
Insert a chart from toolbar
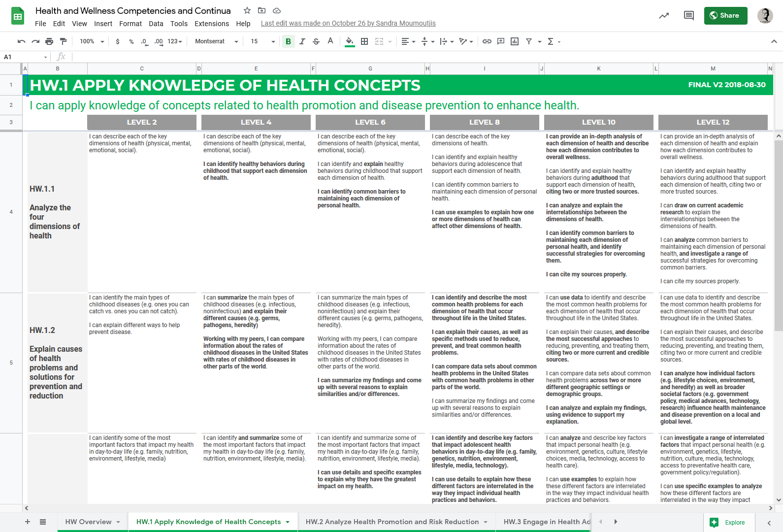[515, 41]
